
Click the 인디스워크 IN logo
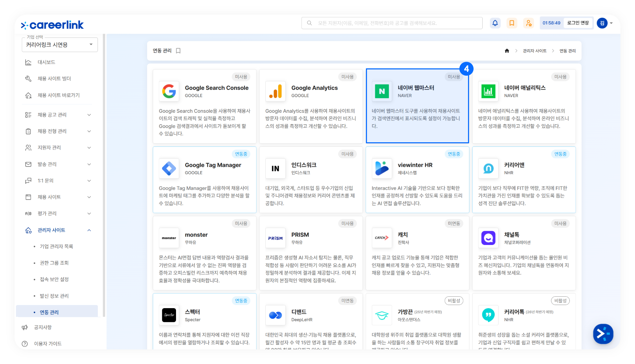pyautogui.click(x=275, y=169)
